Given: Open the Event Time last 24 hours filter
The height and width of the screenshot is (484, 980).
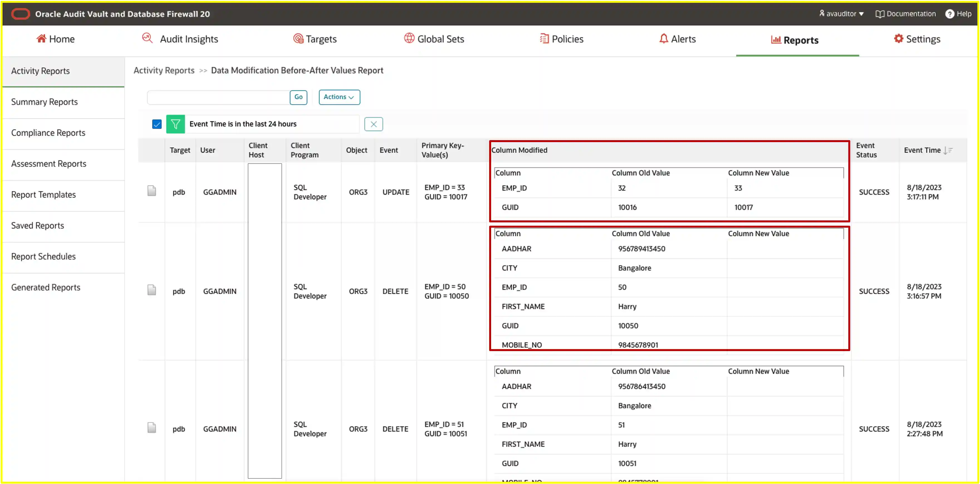Looking at the screenshot, I should 243,124.
